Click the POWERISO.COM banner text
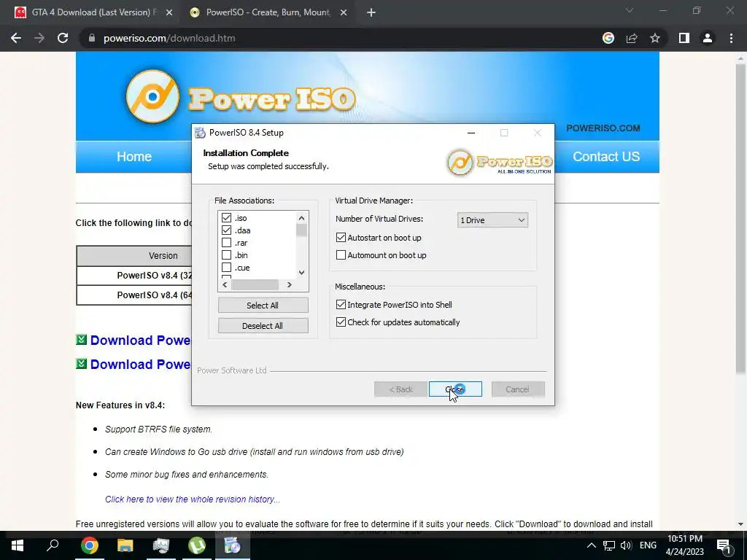The height and width of the screenshot is (560, 747). tap(603, 128)
